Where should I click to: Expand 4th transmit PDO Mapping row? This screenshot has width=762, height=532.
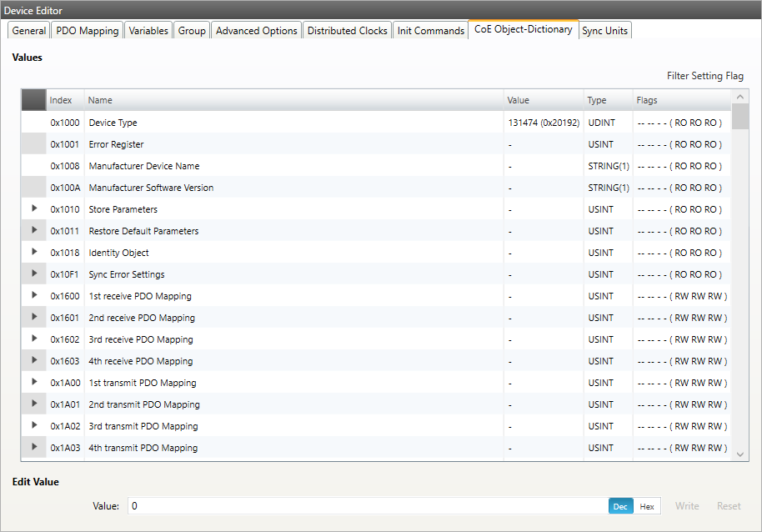tap(34, 447)
